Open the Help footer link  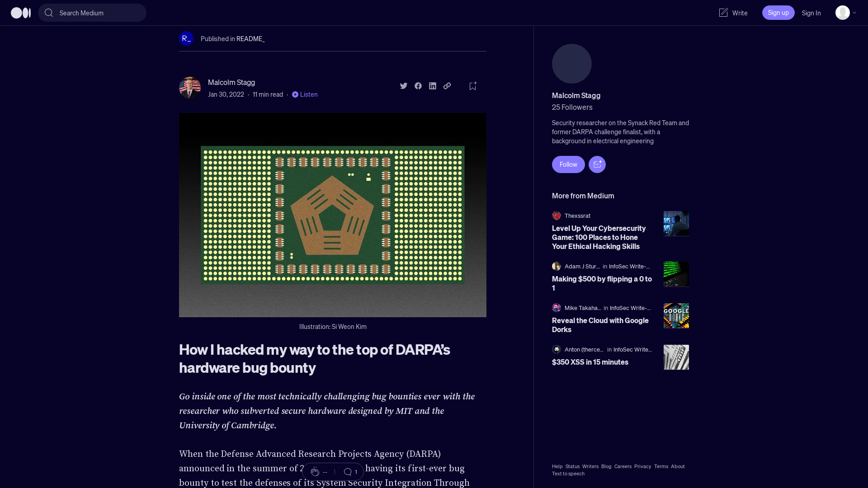[x=557, y=466]
